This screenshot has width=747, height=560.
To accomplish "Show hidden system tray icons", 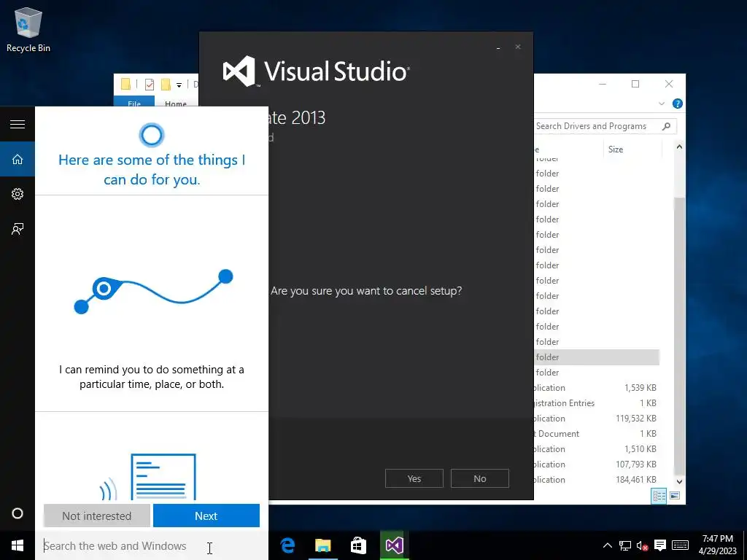I will (608, 545).
